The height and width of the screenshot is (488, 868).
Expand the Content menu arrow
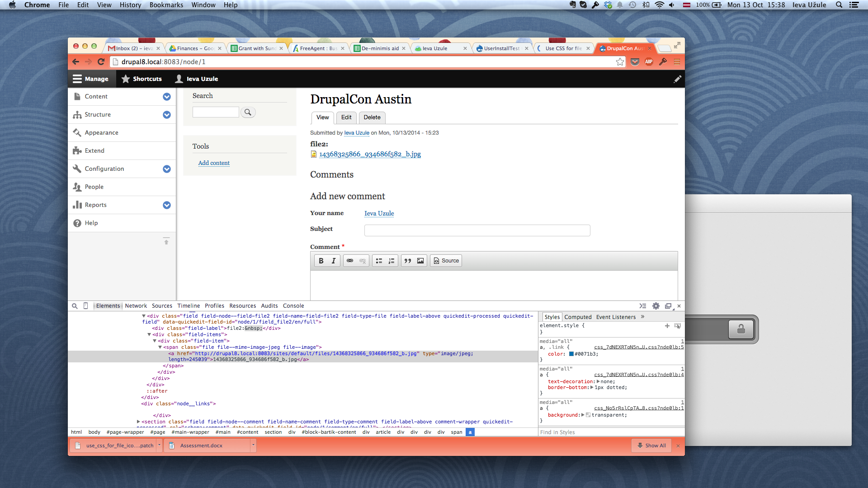167,97
